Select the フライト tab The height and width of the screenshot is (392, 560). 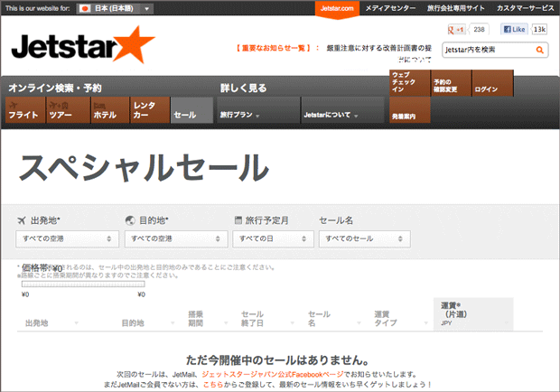coord(25,110)
